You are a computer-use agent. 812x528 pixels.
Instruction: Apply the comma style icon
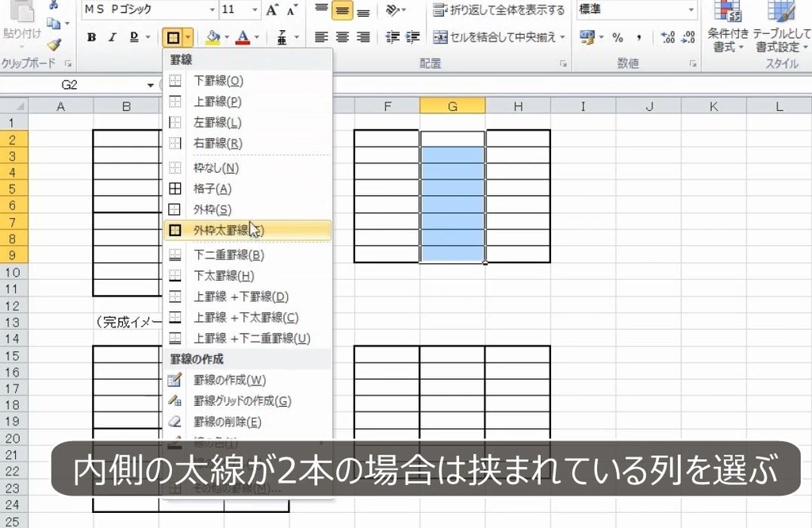pyautogui.click(x=638, y=36)
